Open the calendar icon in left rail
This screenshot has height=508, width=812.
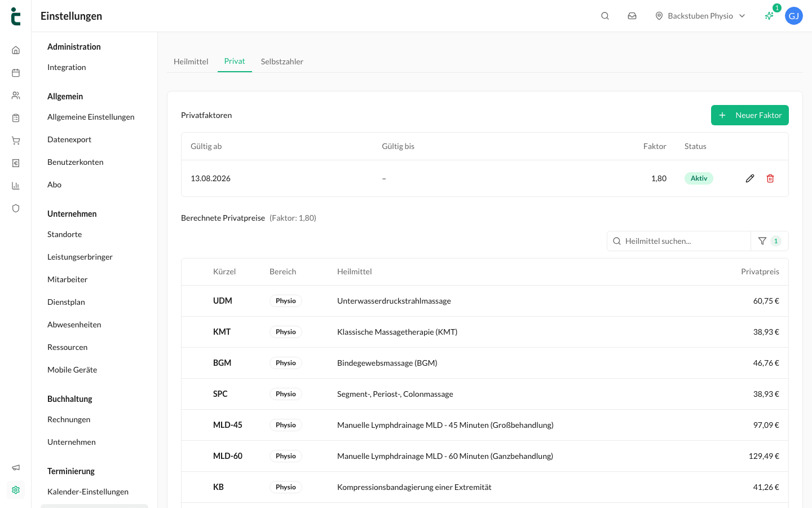point(16,73)
